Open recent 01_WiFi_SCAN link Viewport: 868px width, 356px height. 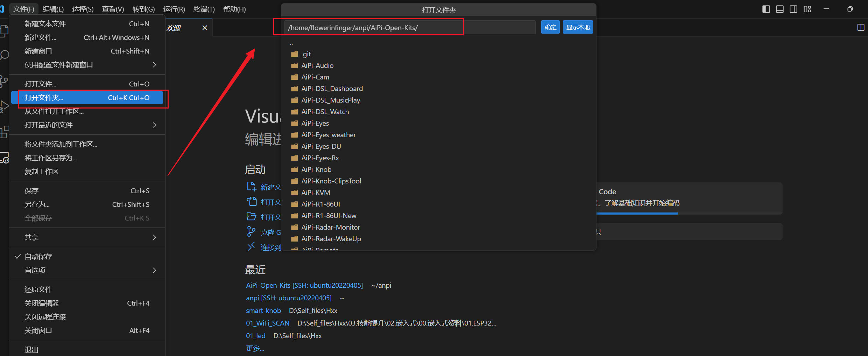(268, 323)
